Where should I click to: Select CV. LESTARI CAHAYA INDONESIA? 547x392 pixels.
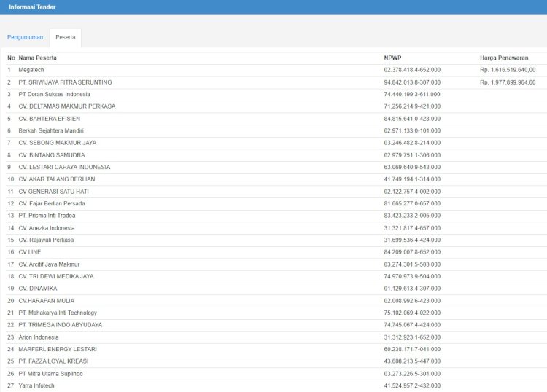pyautogui.click(x=64, y=168)
